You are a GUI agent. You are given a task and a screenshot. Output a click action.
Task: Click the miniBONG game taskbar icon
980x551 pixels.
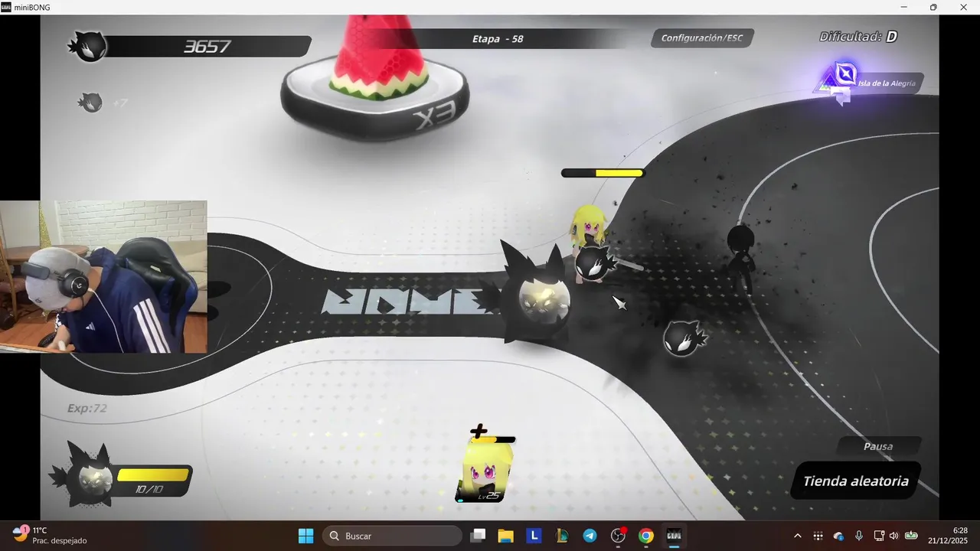(x=674, y=536)
